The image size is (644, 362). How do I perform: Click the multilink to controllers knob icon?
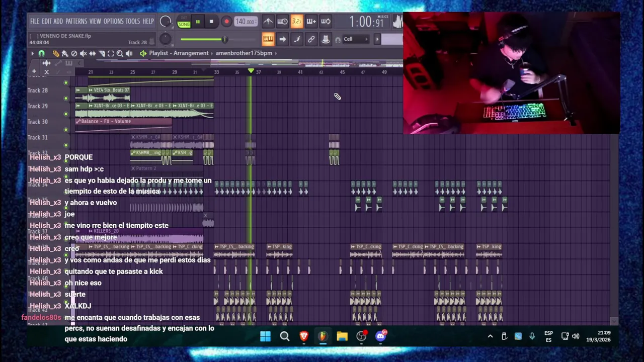coord(326,39)
